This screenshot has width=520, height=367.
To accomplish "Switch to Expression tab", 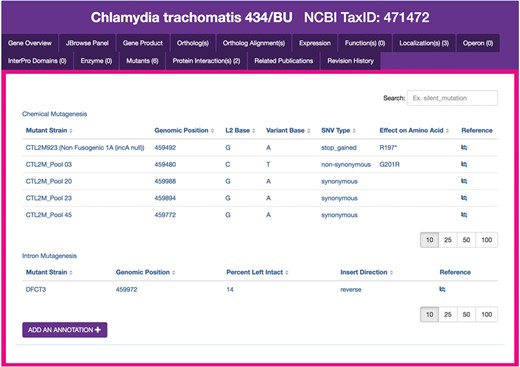I will 315,43.
